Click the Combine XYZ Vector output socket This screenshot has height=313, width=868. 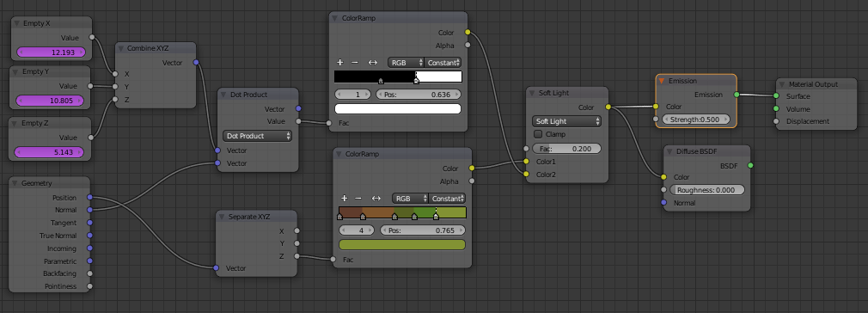195,63
